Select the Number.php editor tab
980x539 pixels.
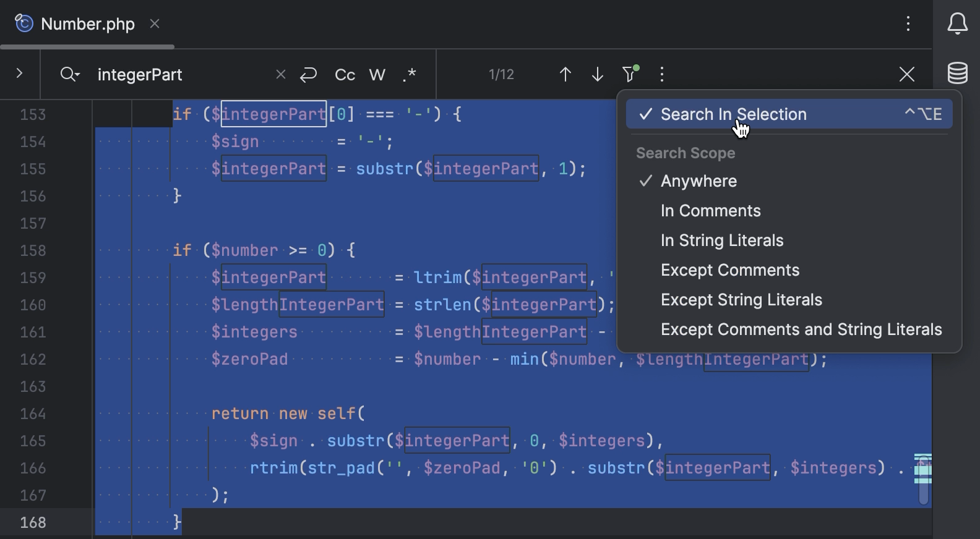pos(87,24)
